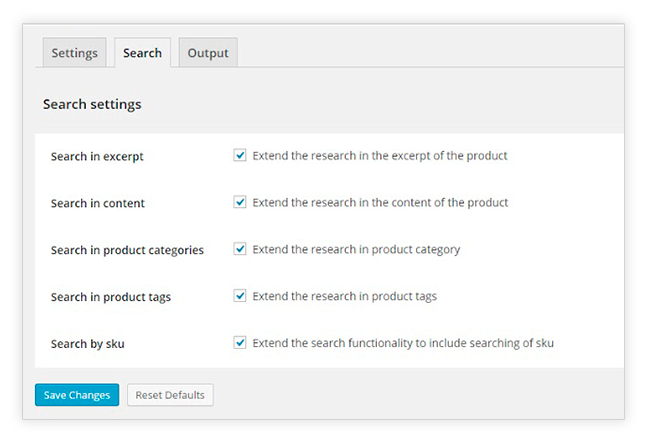Click the Save Changes button
653x443 pixels.
point(77,395)
